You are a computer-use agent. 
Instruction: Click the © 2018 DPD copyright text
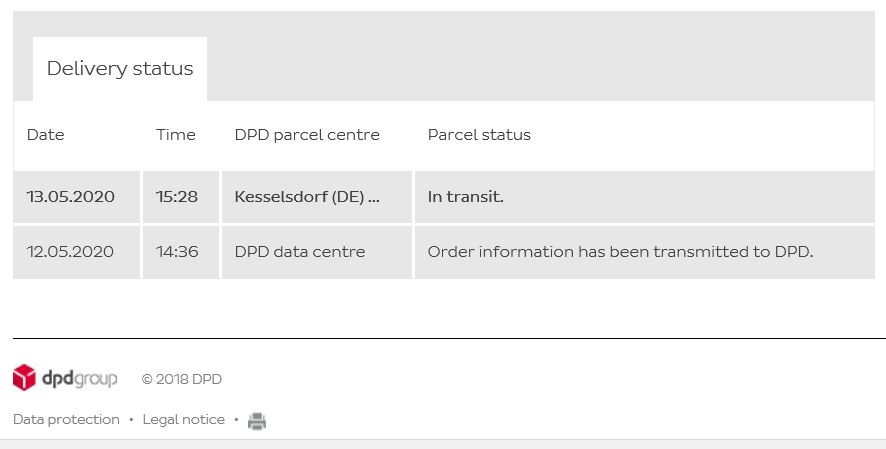coord(182,380)
